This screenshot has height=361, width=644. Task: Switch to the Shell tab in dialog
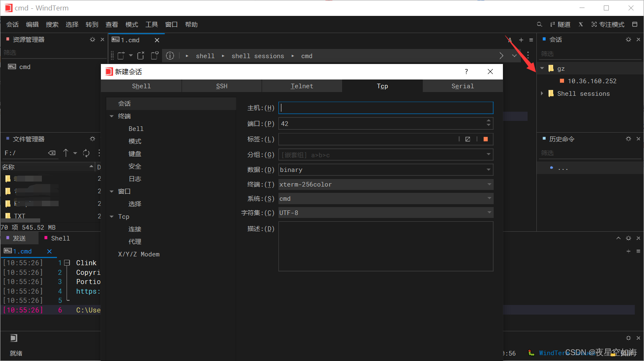pyautogui.click(x=142, y=86)
